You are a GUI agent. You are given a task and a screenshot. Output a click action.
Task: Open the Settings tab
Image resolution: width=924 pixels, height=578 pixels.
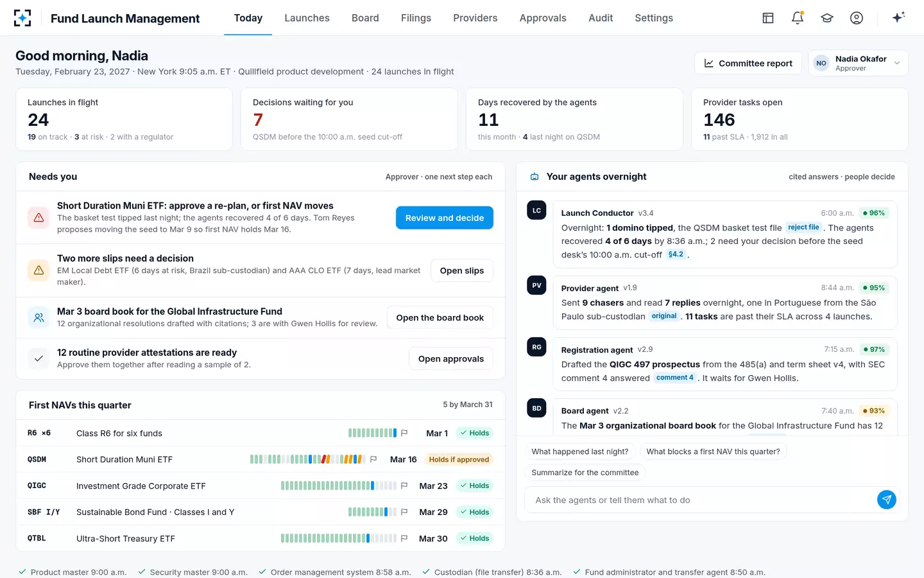pyautogui.click(x=654, y=18)
